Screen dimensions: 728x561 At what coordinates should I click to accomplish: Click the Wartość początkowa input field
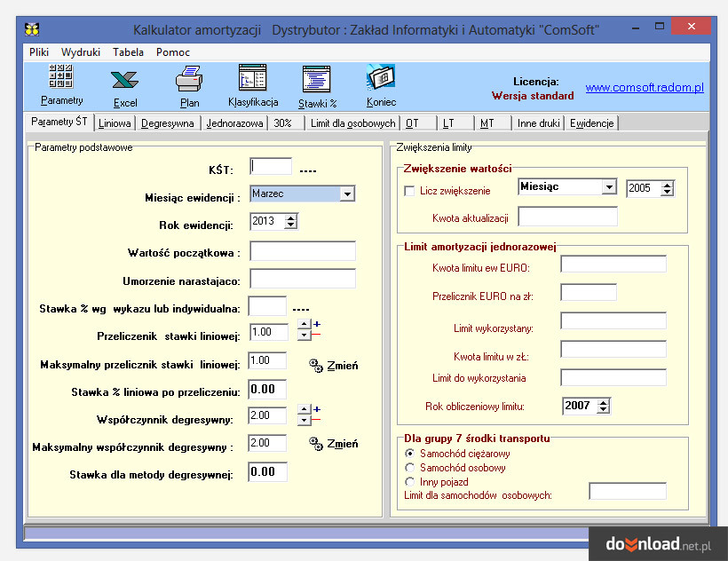pyautogui.click(x=303, y=251)
